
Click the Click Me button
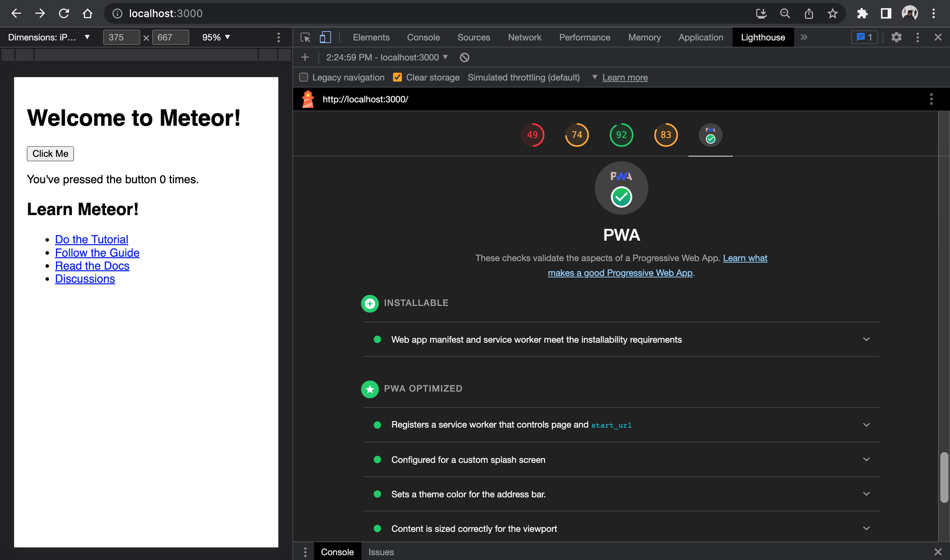tap(50, 154)
